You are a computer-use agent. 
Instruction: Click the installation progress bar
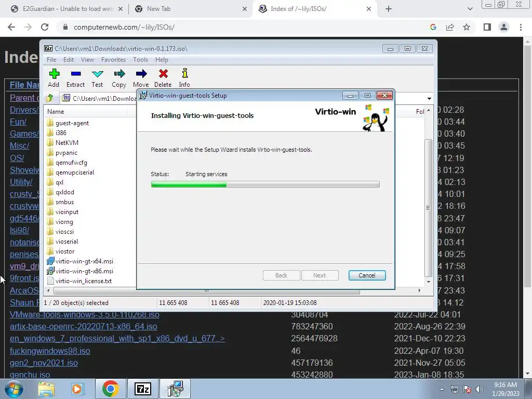(x=265, y=184)
